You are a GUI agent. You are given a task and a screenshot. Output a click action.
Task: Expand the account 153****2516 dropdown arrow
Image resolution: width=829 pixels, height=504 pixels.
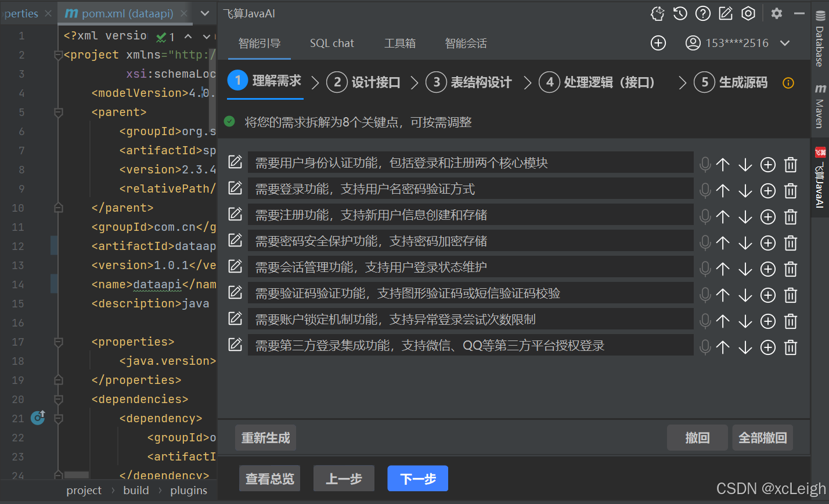point(785,43)
